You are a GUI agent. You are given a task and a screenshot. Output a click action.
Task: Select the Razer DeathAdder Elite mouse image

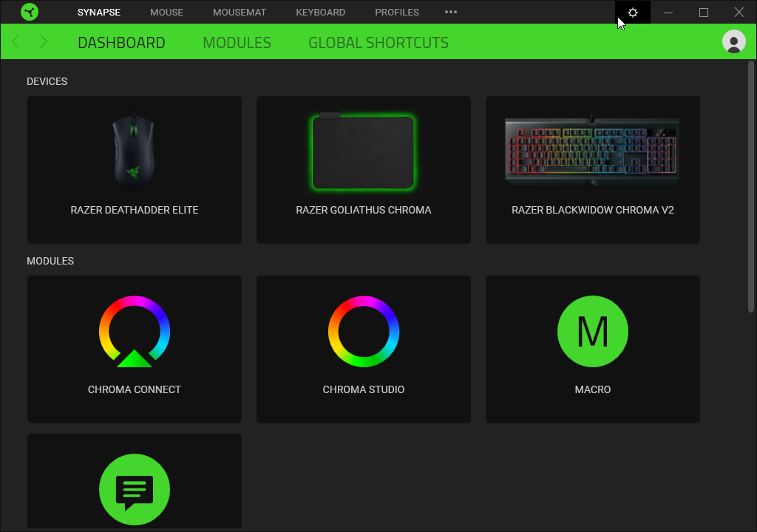point(135,151)
